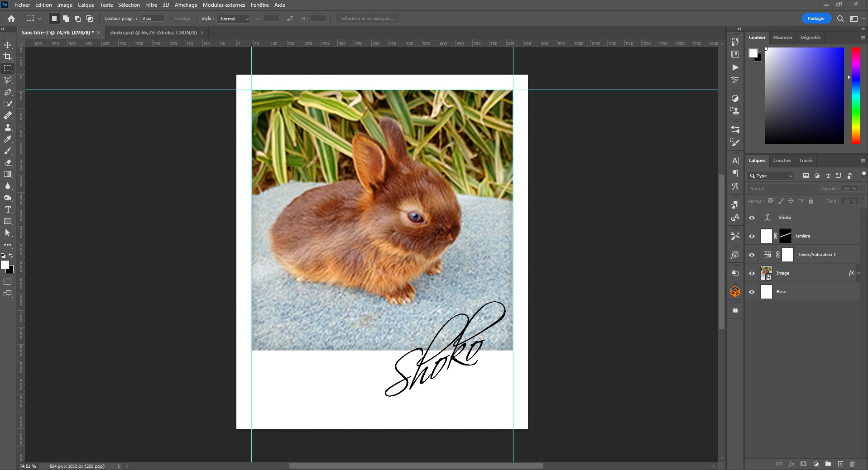Open the History panel icon

coord(735,42)
